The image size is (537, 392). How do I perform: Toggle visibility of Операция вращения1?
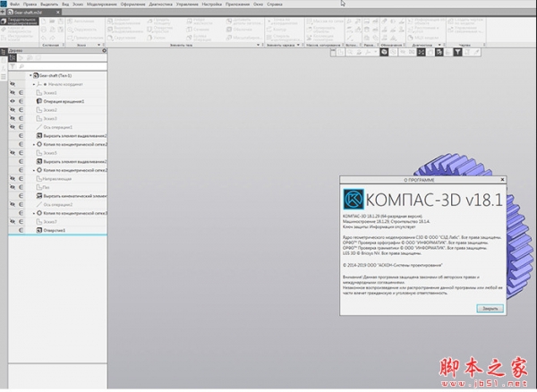(13, 101)
